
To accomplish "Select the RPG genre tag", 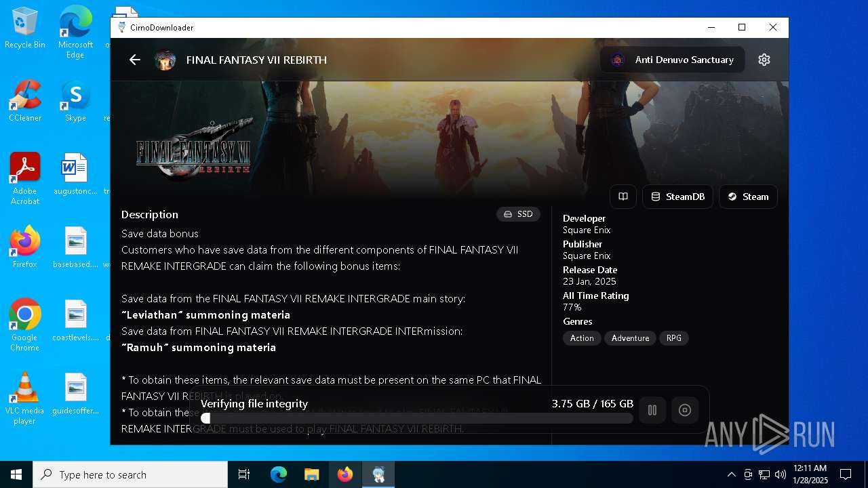I will 674,338.
